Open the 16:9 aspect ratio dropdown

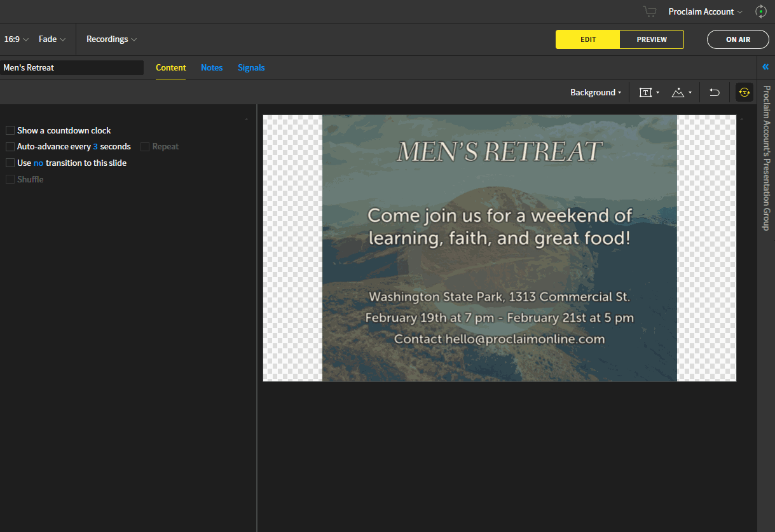point(17,39)
